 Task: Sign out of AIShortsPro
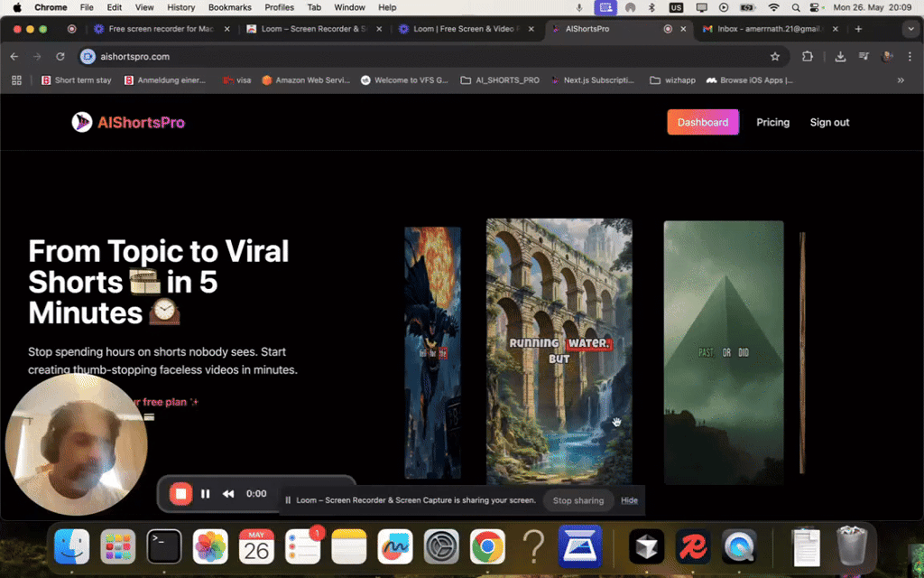point(829,122)
